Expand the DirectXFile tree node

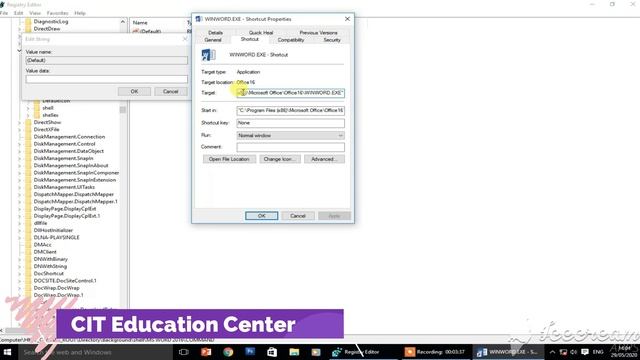click(20, 129)
